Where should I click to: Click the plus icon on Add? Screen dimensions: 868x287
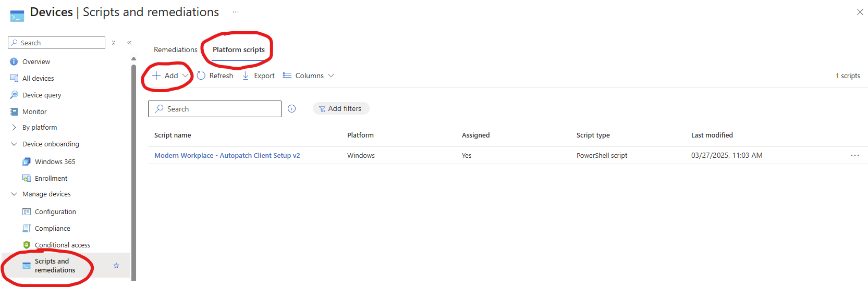(156, 76)
